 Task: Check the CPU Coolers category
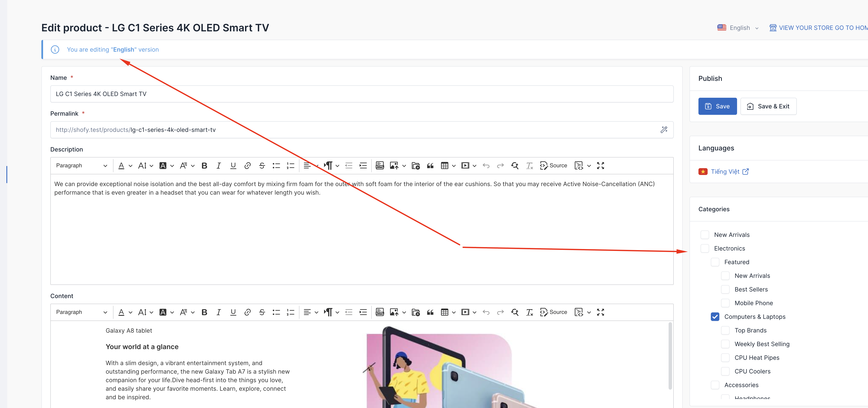(725, 371)
